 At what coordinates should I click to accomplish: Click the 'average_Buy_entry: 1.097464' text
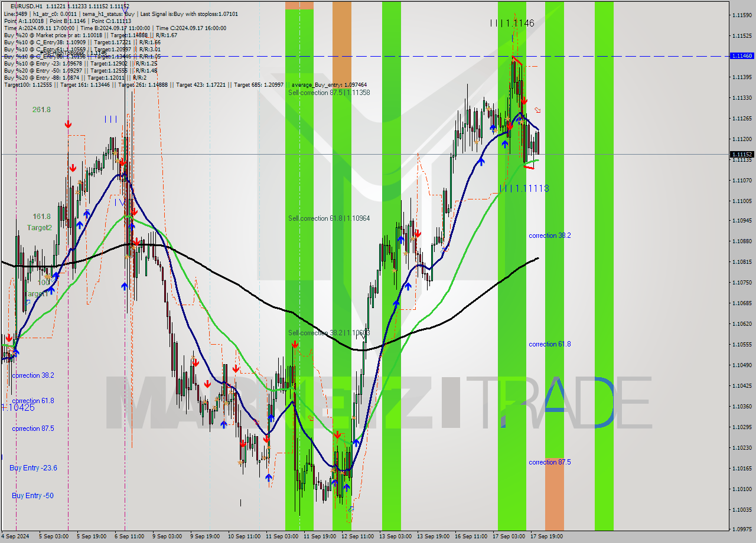329,85
